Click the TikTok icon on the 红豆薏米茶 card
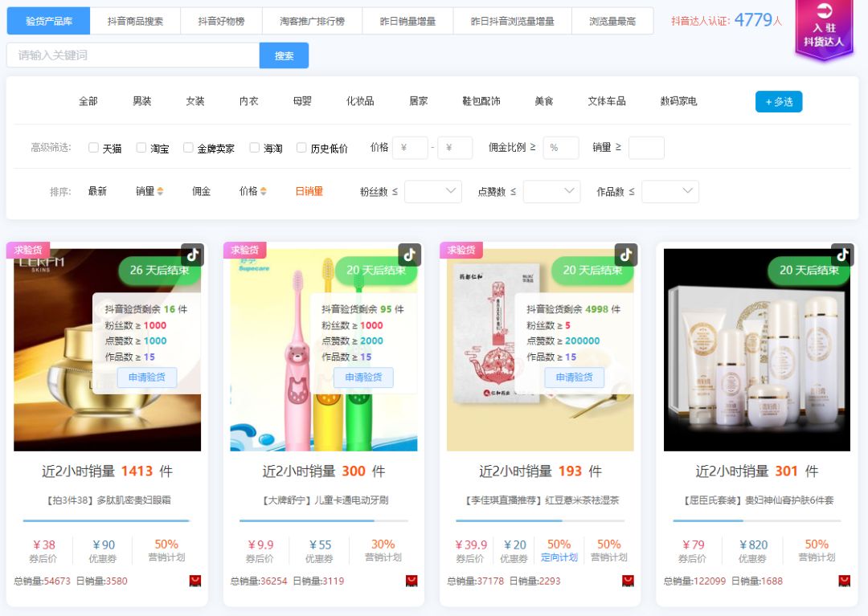The image size is (868, 616). click(x=626, y=255)
